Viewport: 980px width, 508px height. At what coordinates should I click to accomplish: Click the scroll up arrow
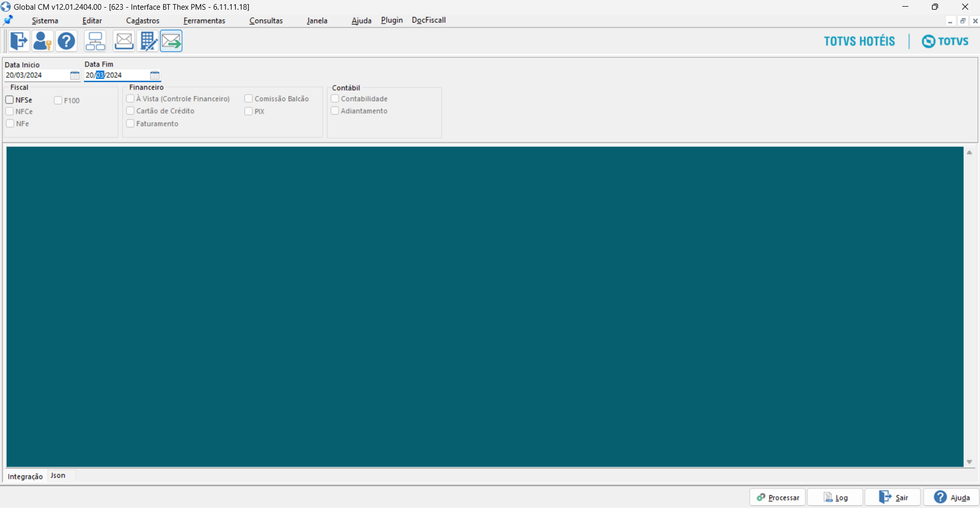[969, 152]
